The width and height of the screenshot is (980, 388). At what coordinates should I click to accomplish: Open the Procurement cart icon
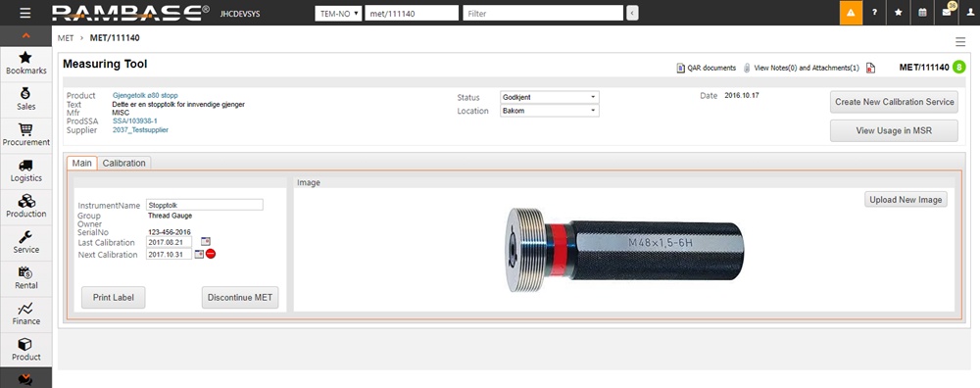click(25, 130)
